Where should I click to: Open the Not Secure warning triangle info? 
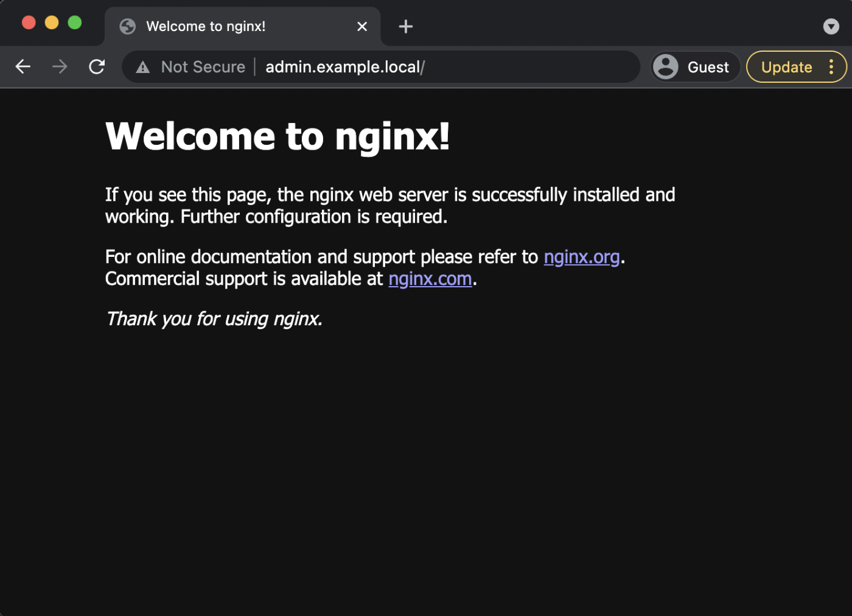143,67
